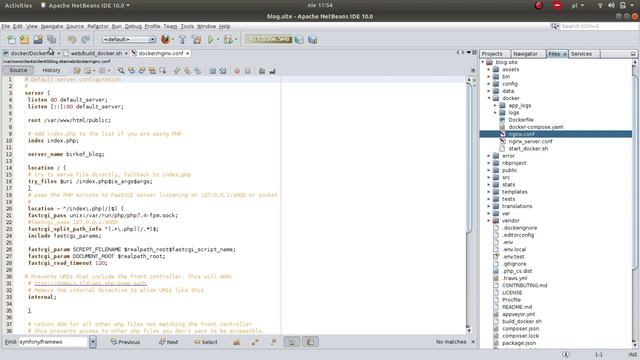This screenshot has width=640, height=360.
Task: Click Shift Line Right icon
Action: coord(222,71)
